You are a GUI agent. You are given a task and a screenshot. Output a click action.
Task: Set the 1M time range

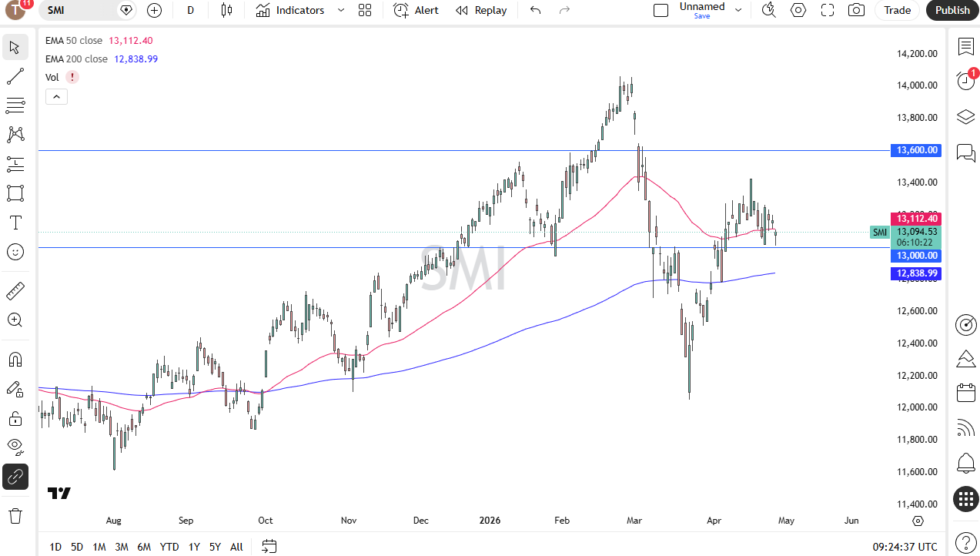[99, 547]
